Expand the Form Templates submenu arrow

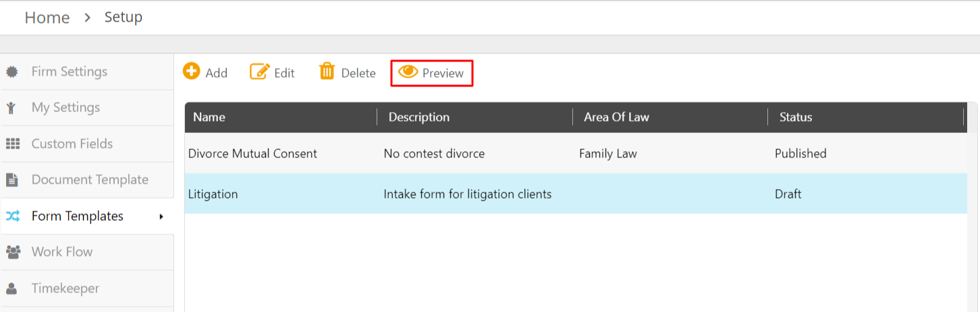coord(161,216)
